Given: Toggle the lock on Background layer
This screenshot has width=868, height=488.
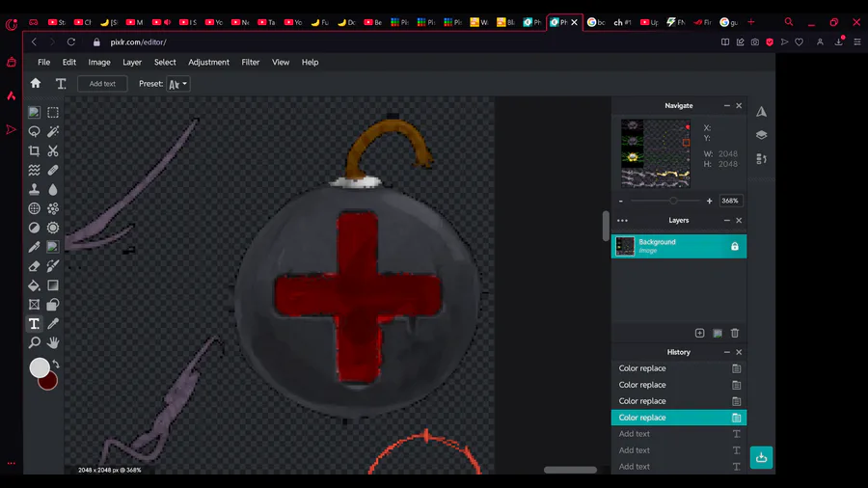Looking at the screenshot, I should pos(735,246).
